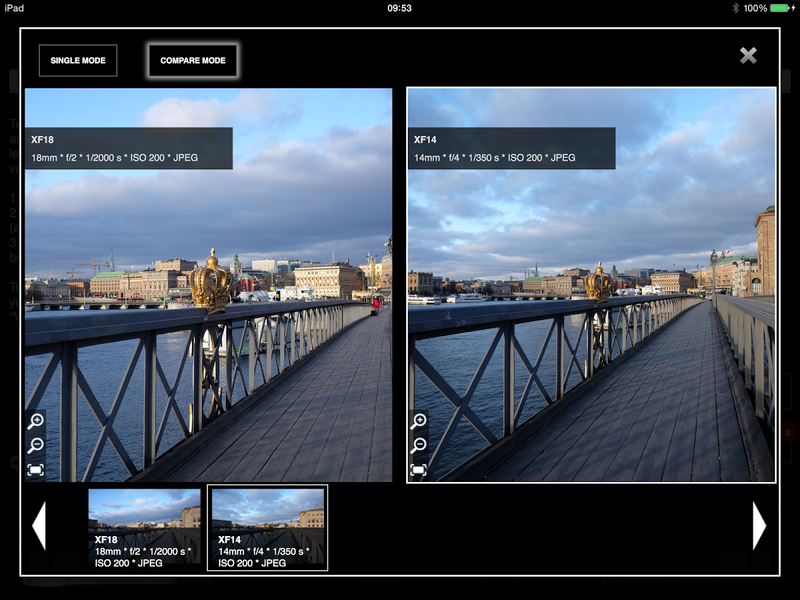Screen dimensions: 800x600
Task: Tap the battery indicator in status bar
Action: pyautogui.click(x=782, y=8)
